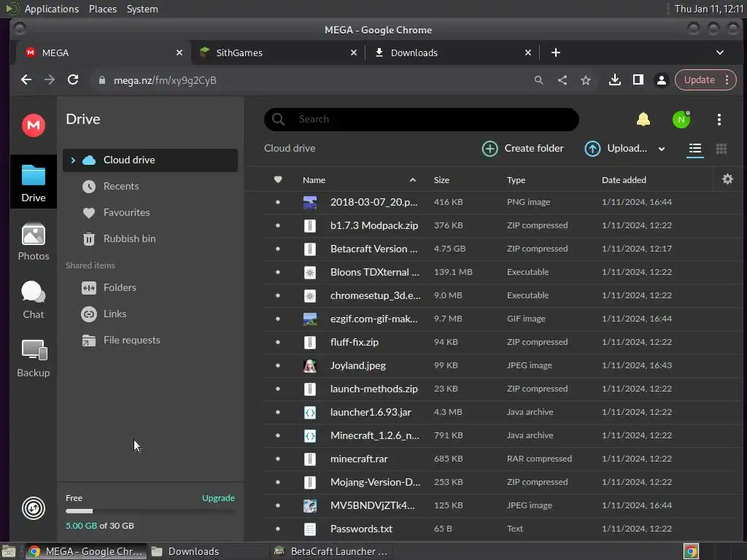Image resolution: width=747 pixels, height=560 pixels.
Task: Open the Applications menu
Action: (x=52, y=9)
